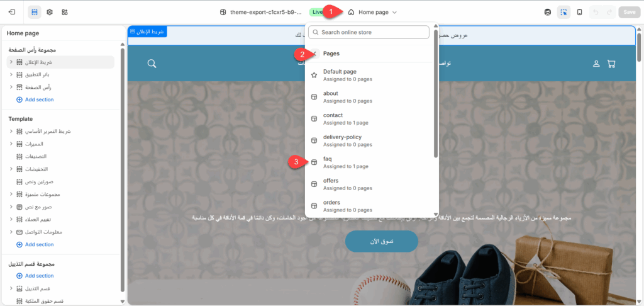
Task: Select the faq page template
Action: tap(372, 162)
